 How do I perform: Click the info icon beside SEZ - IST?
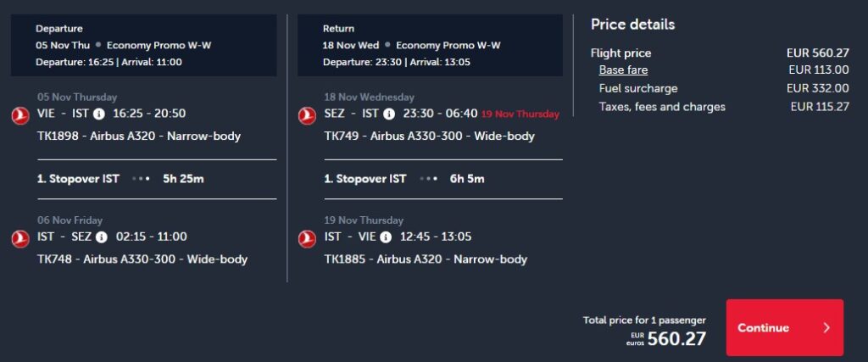[389, 114]
